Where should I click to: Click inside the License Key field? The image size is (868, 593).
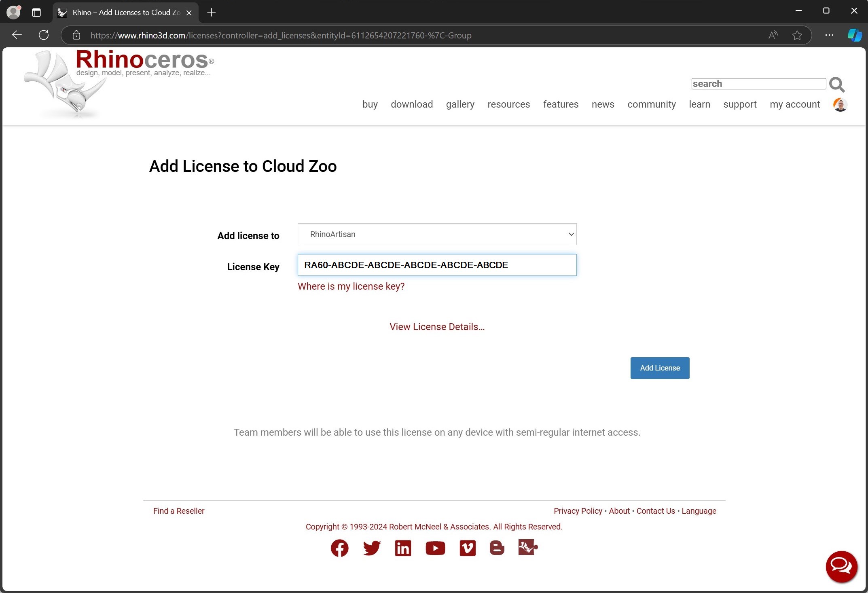[x=437, y=265]
